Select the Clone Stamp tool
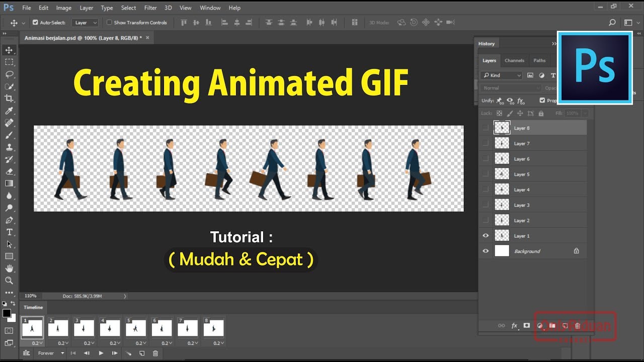 pos(9,147)
